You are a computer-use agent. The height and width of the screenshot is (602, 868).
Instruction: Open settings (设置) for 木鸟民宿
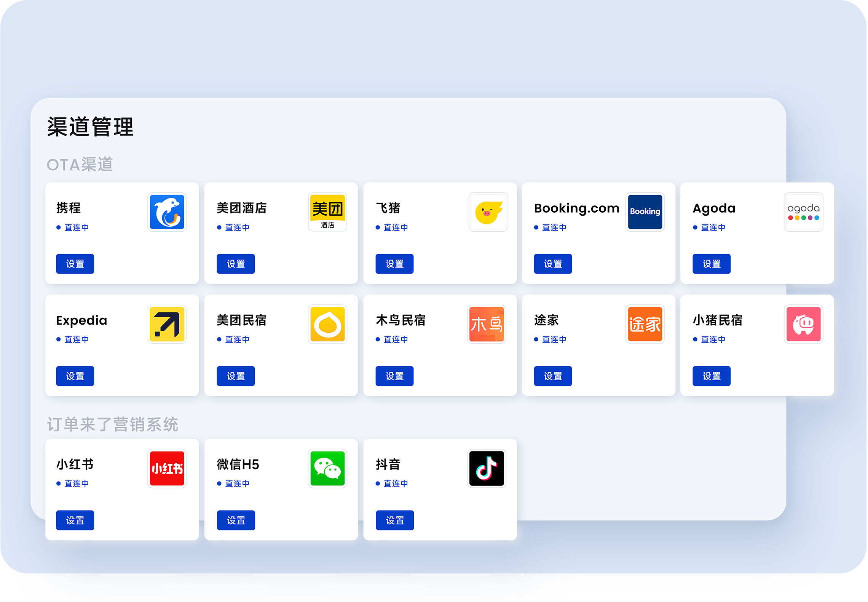coord(394,376)
